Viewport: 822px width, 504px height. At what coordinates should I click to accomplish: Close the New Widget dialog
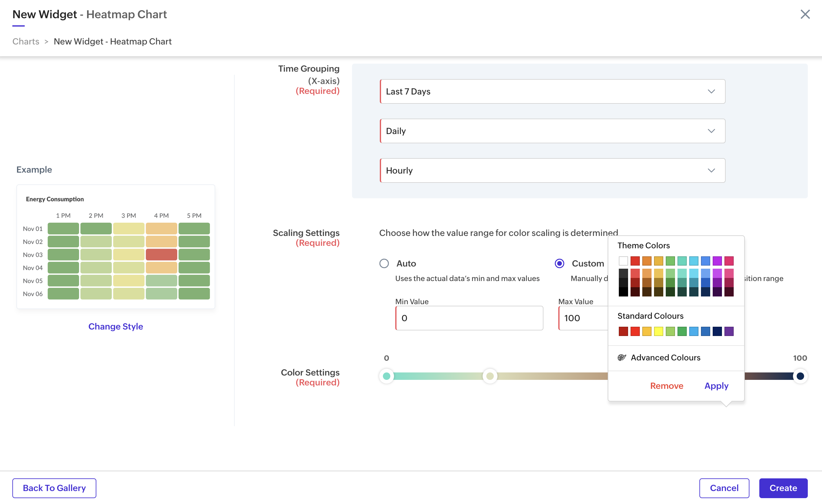805,14
